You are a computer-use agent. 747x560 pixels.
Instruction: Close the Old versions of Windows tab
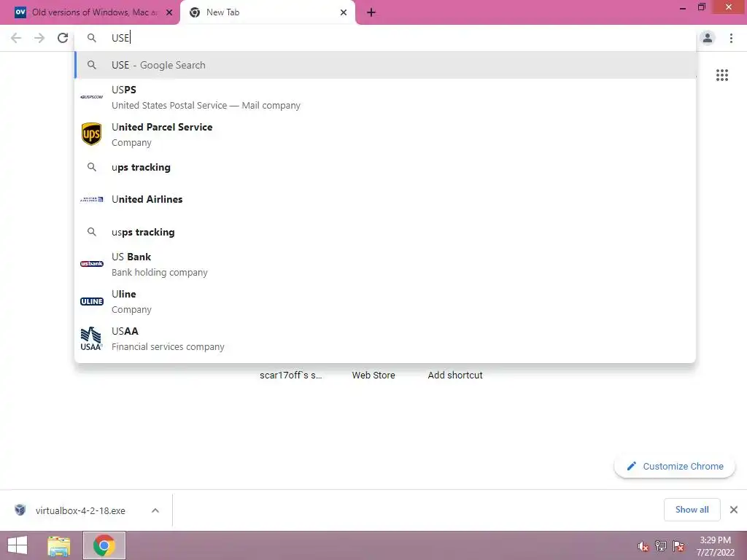[x=169, y=12]
